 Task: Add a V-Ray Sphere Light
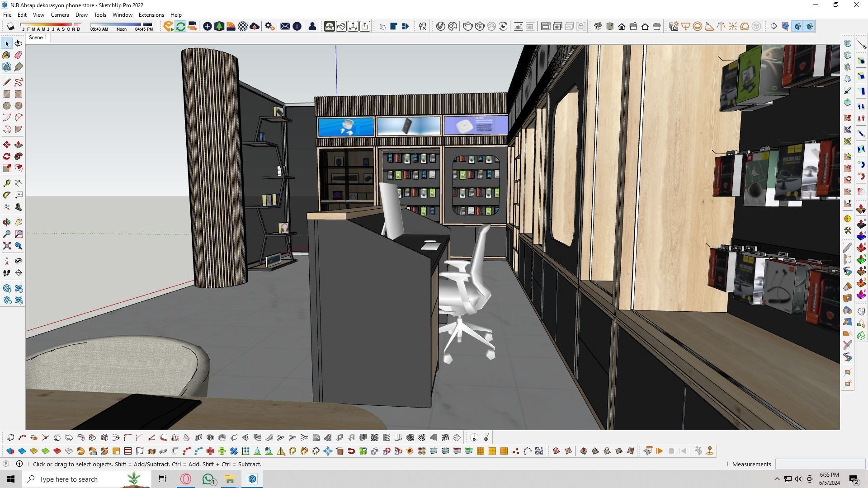[698, 26]
